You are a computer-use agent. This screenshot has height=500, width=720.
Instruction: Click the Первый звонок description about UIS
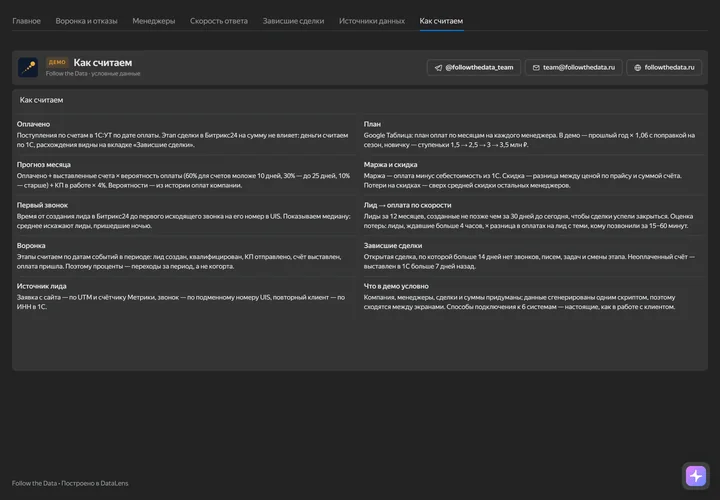pyautogui.click(x=183, y=221)
